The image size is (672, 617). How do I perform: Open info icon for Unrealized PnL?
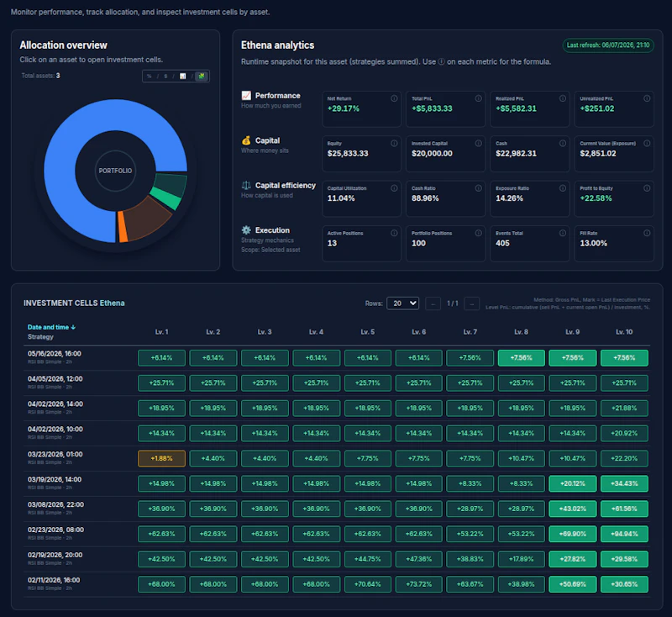point(646,98)
